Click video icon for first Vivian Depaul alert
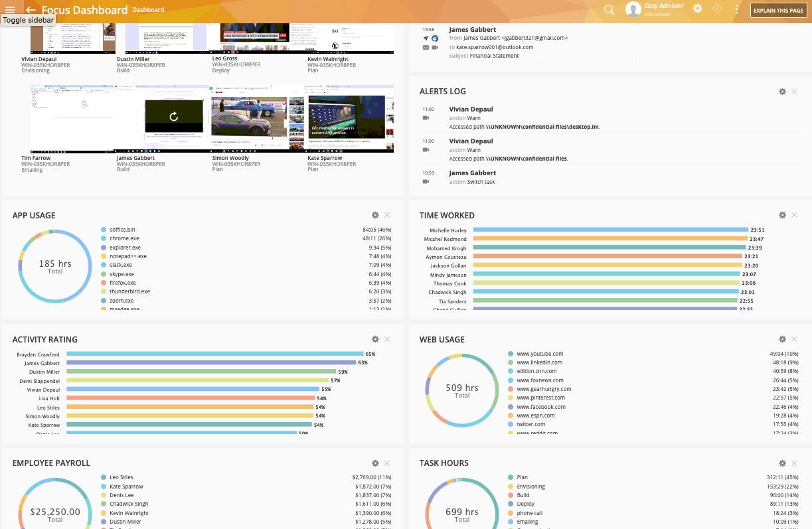This screenshot has height=529, width=812. click(426, 118)
